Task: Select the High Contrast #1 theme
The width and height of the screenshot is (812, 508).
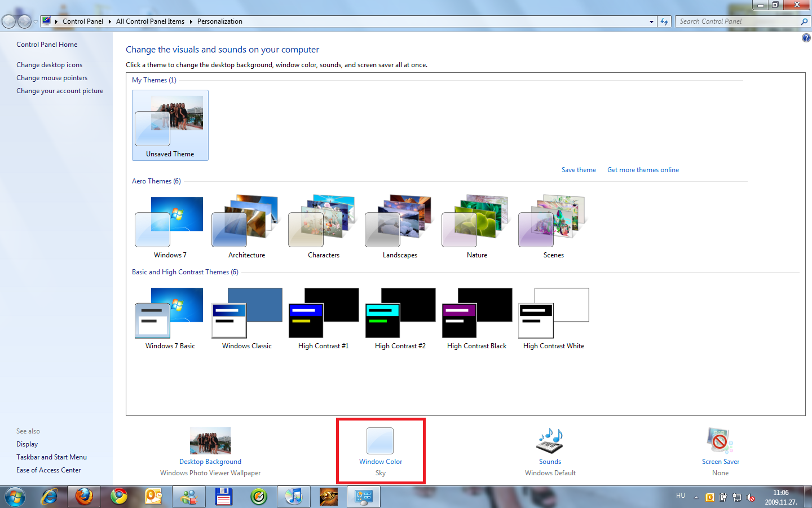Action: tap(324, 318)
